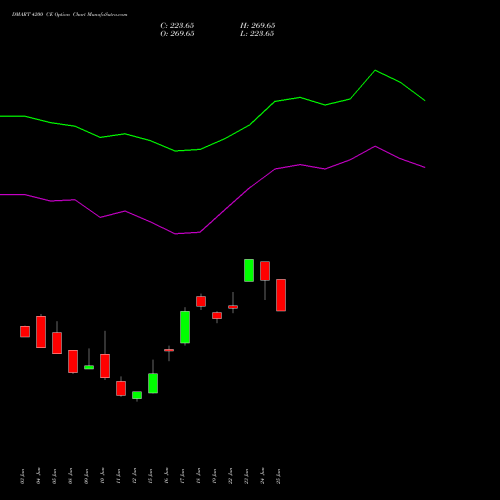This screenshot has width=500, height=500.
Task: Select the red candle above 18 Jun
Action: pyautogui.click(x=201, y=301)
